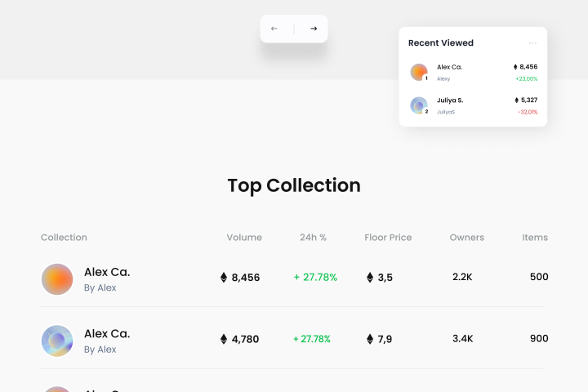This screenshot has height=392, width=588.
Task: Click the +23,00% change value
Action: pos(526,78)
